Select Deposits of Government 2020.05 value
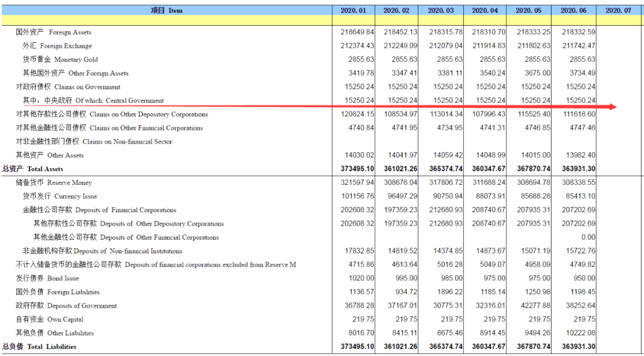The width and height of the screenshot is (644, 356). tap(534, 306)
